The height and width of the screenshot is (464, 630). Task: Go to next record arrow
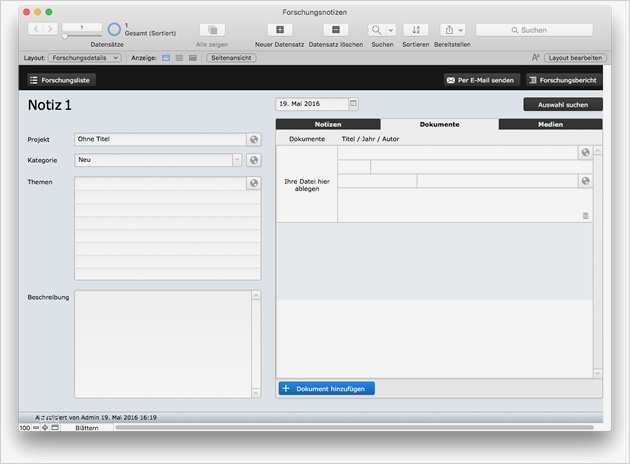pos(50,29)
